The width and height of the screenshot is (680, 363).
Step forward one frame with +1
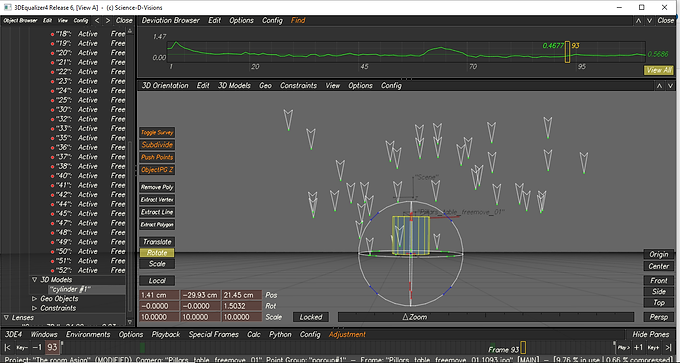[x=638, y=347]
